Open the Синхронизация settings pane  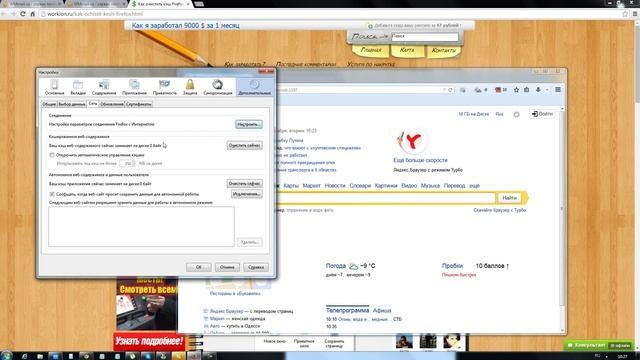[x=218, y=87]
